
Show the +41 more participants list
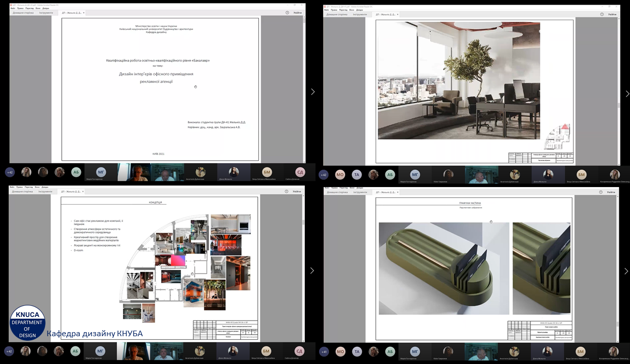[x=324, y=351]
